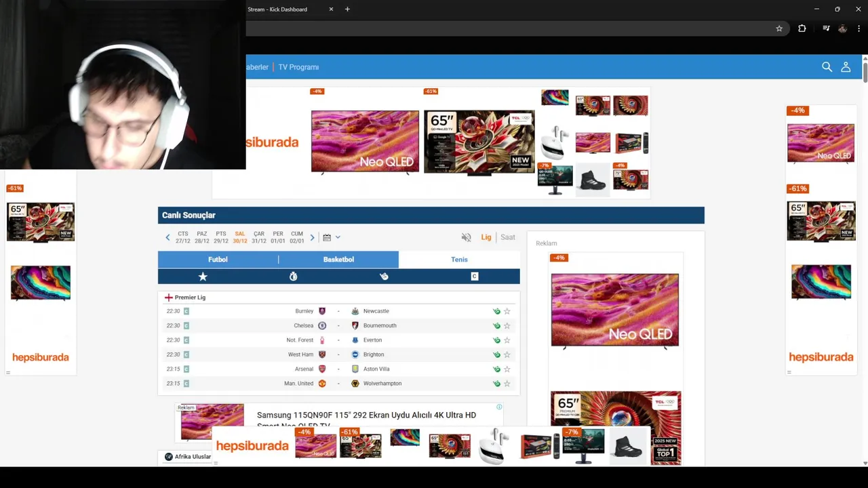
Task: Close the Stream - Kick Dashboard tab
Action: click(331, 9)
